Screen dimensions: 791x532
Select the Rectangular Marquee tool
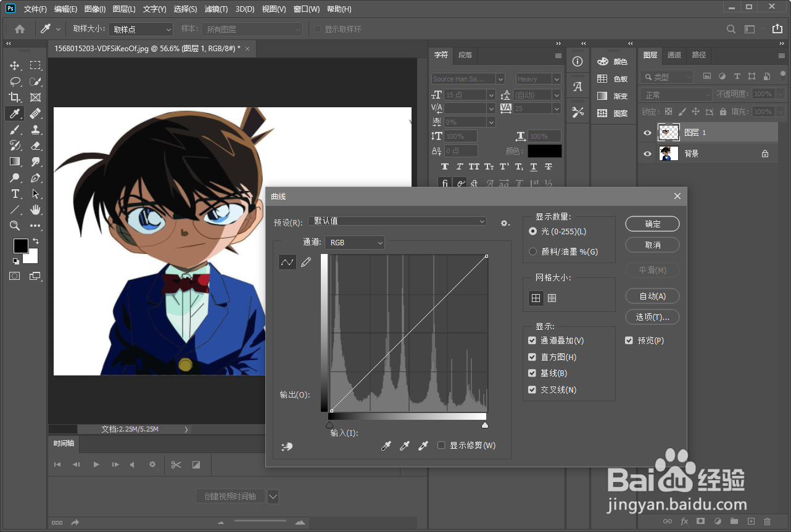pos(36,65)
